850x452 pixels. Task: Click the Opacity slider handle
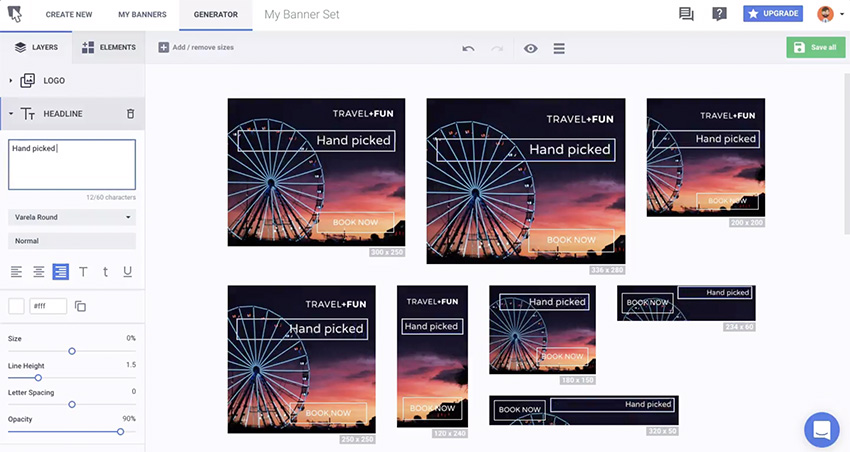pyautogui.click(x=120, y=431)
